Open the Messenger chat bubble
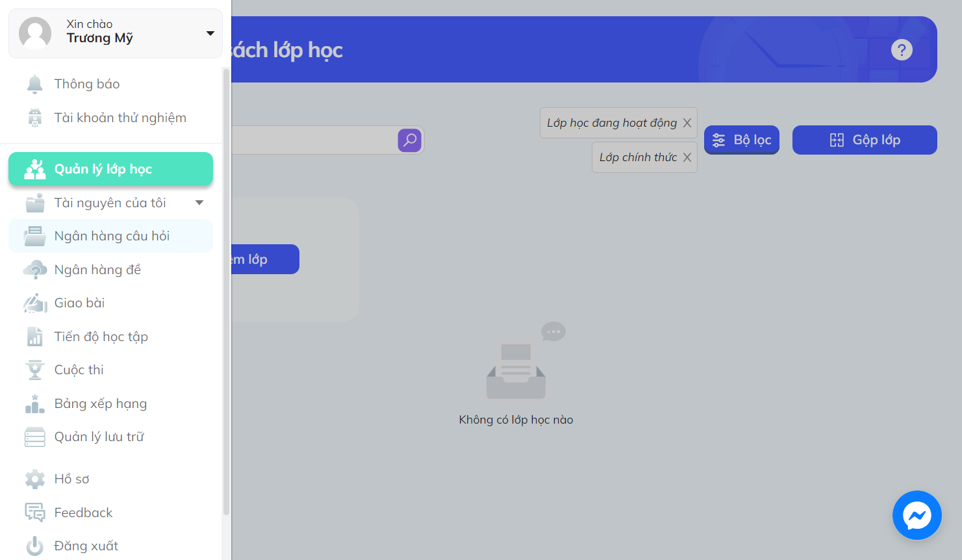 coord(917,515)
